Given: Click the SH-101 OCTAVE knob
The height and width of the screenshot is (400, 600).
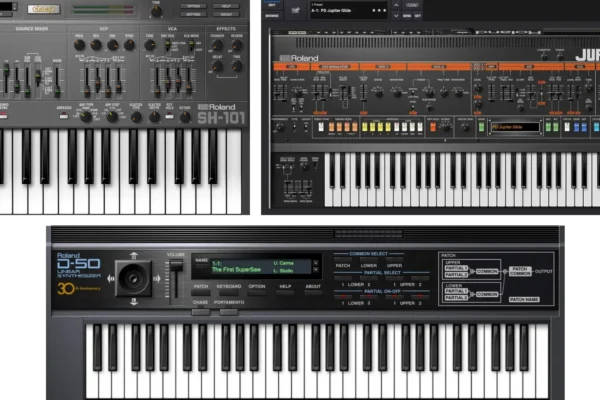Looking at the screenshot, I should click(185, 117).
